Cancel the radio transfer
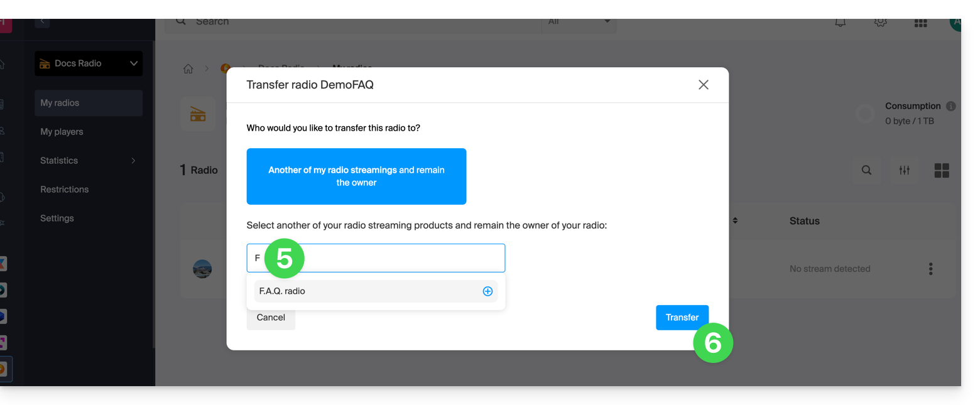The image size is (980, 405). pyautogui.click(x=271, y=317)
